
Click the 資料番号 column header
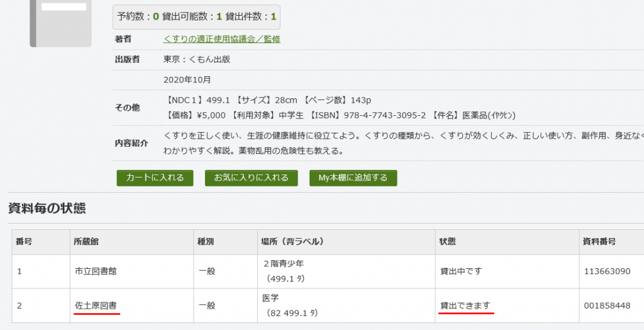coord(612,242)
